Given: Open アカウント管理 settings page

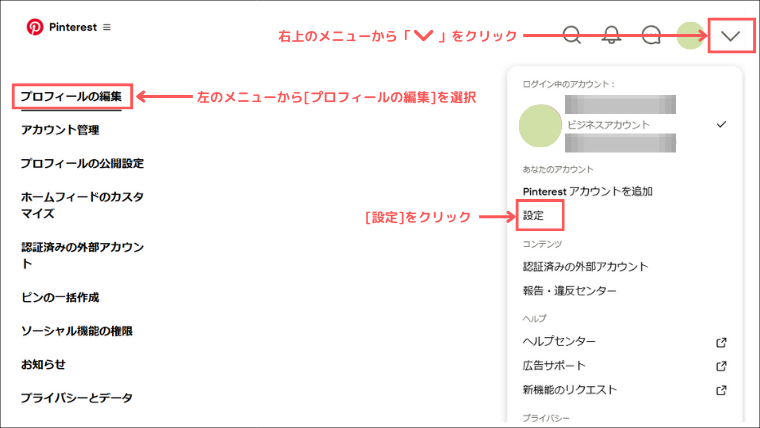Looking at the screenshot, I should 60,130.
